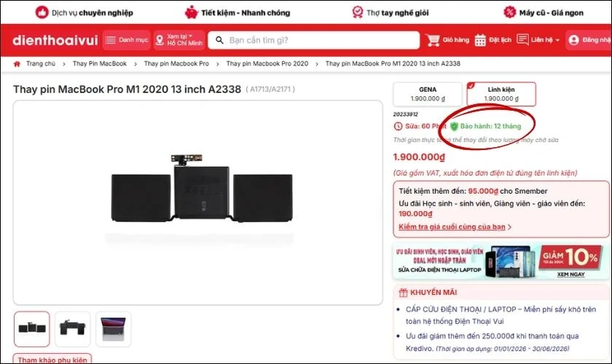Open the Liên hệ dropdown menu
The height and width of the screenshot is (364, 612).
(x=538, y=40)
